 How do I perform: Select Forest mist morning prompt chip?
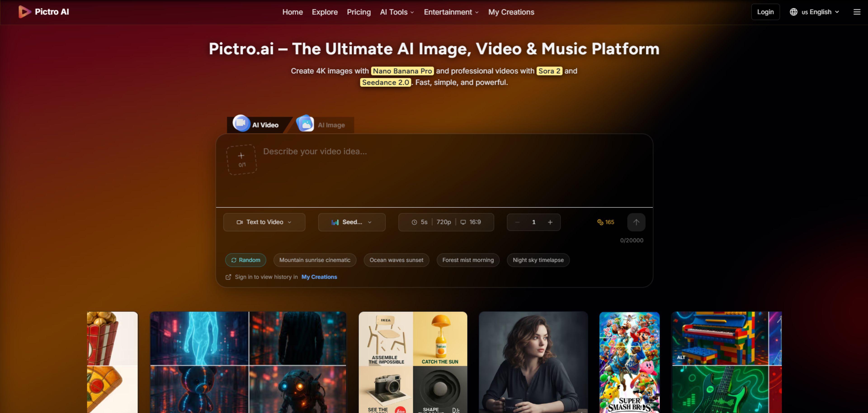[468, 260]
